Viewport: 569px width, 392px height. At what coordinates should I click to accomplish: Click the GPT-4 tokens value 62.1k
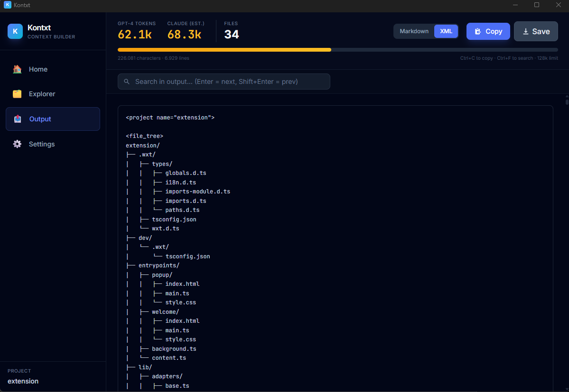[x=135, y=35]
